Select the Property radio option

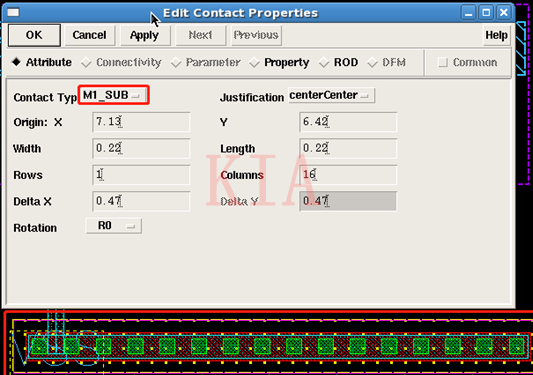[279, 63]
